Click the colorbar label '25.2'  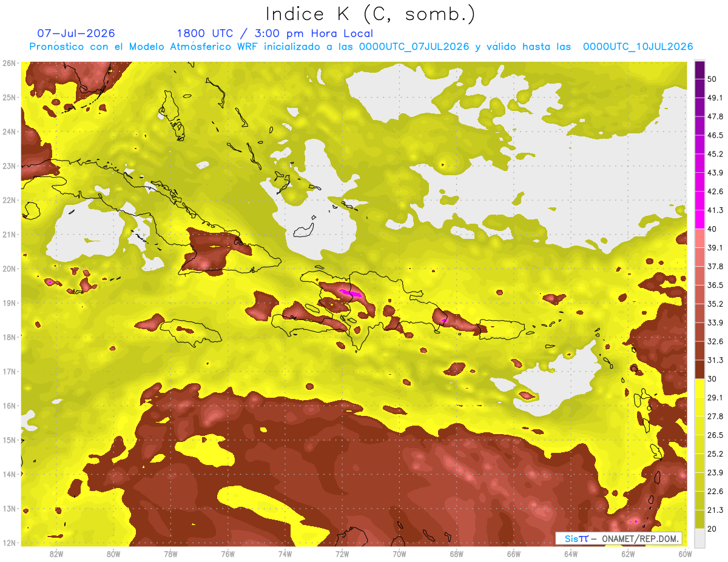[715, 453]
